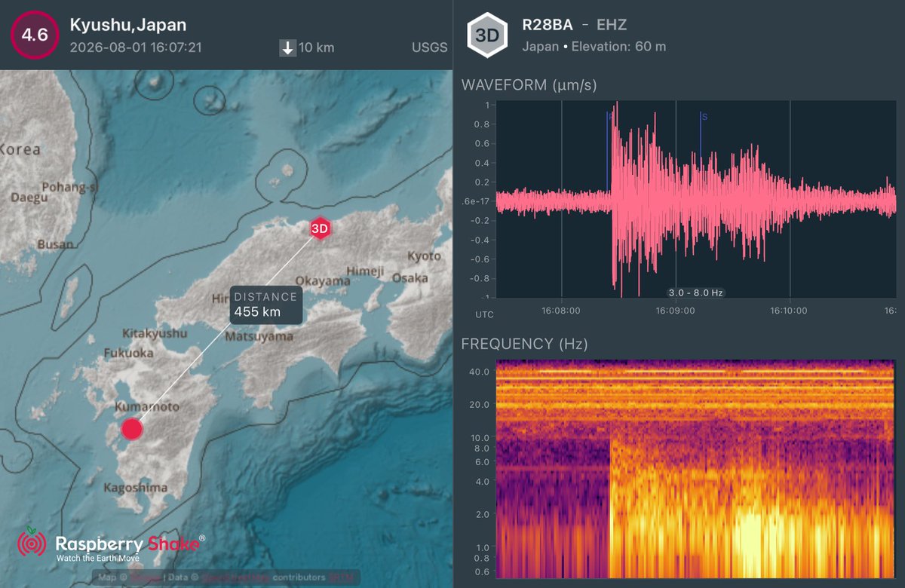Click the 3D station marker on the map

pyautogui.click(x=321, y=228)
